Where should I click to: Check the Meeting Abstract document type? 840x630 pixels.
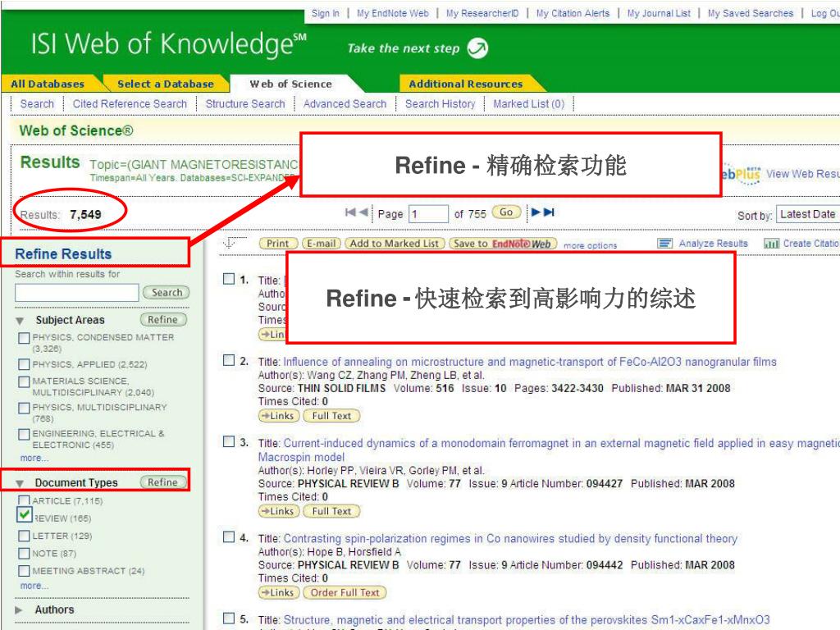[24, 571]
